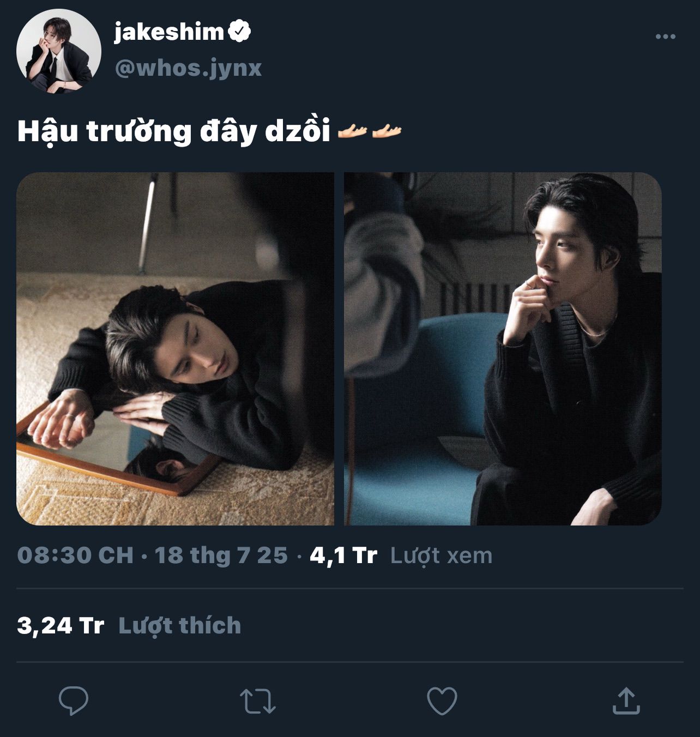The image size is (700, 737).
Task: Click the first palm-up hand emoji
Action: (352, 131)
